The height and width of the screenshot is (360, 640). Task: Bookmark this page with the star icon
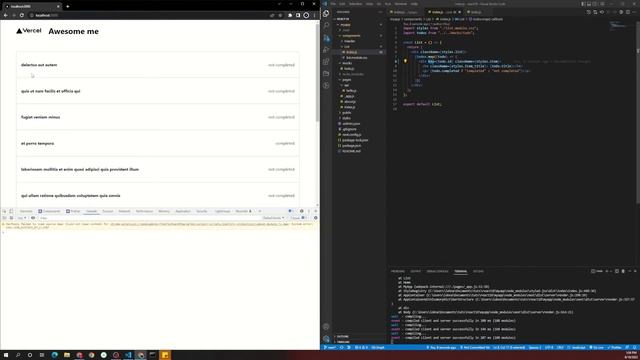280,15
